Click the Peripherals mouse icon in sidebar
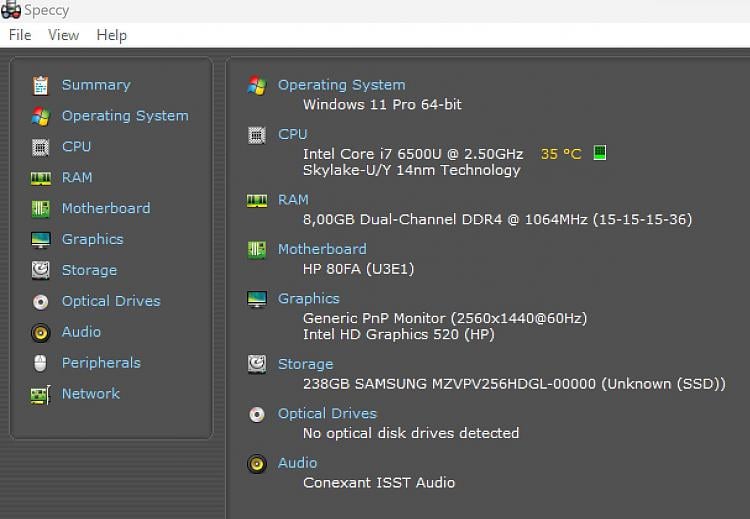This screenshot has width=750, height=519. [x=41, y=363]
